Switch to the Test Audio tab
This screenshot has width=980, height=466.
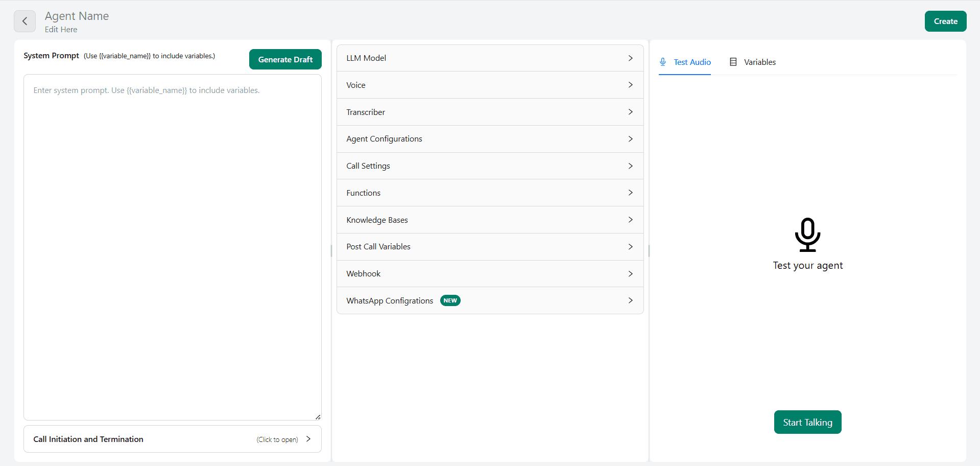685,62
